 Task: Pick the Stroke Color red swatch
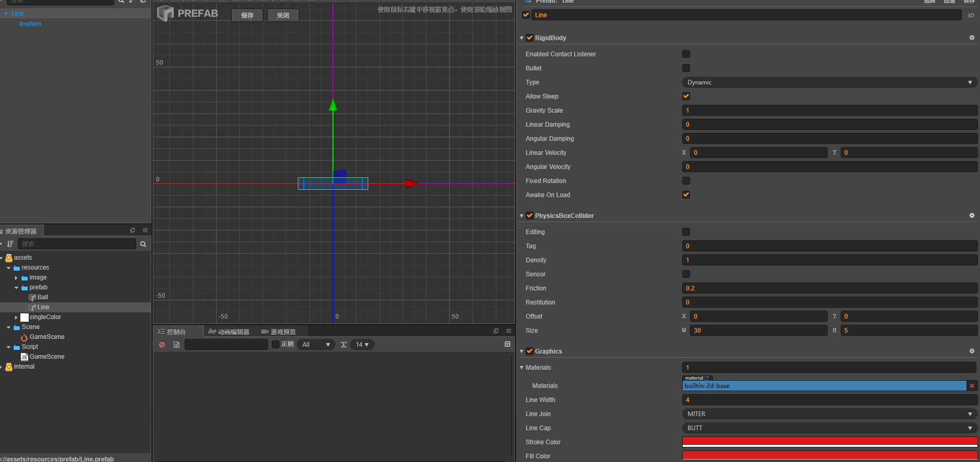click(829, 442)
